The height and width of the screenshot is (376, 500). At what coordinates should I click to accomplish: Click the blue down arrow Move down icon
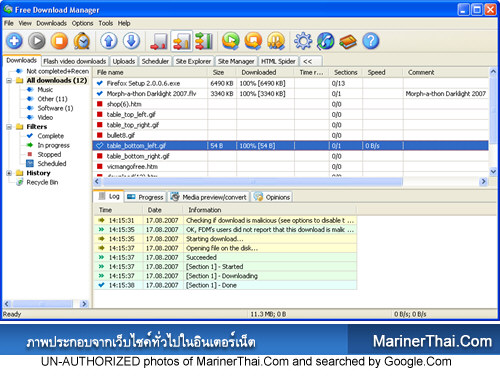pyautogui.click(x=131, y=41)
